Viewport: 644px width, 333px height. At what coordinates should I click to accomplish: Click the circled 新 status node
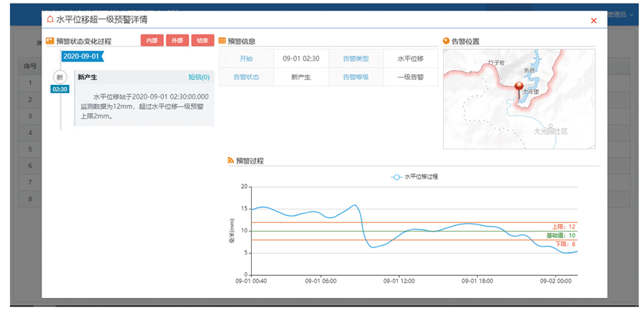click(x=60, y=77)
